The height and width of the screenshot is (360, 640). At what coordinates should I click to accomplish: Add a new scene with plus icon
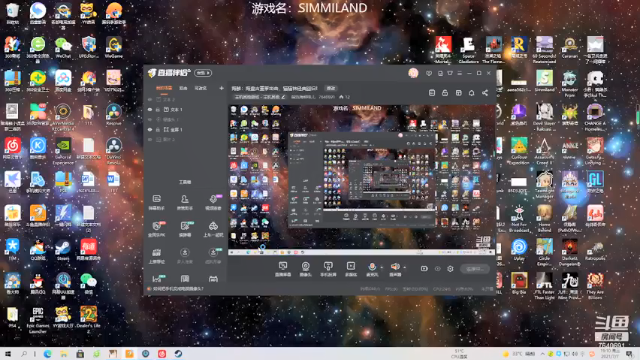[221, 88]
